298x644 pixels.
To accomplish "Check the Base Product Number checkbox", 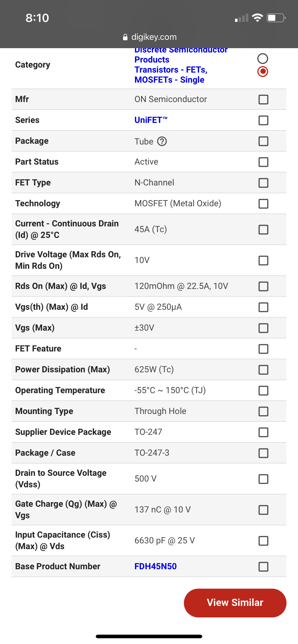I will click(x=263, y=567).
